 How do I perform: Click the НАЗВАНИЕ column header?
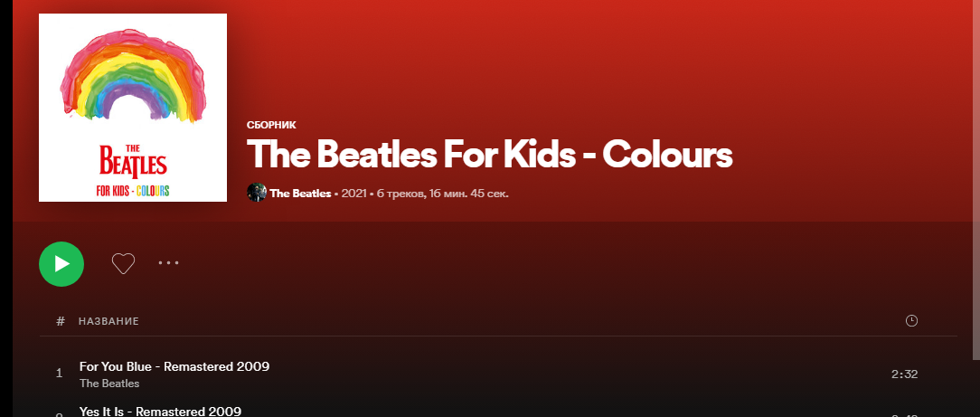108,321
